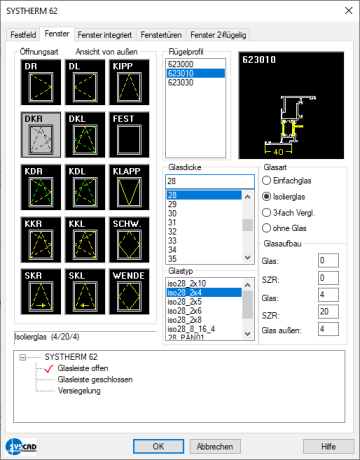Image resolution: width=360 pixels, height=460 pixels.
Task: Pick the FEST fixed window icon
Action: tap(129, 135)
